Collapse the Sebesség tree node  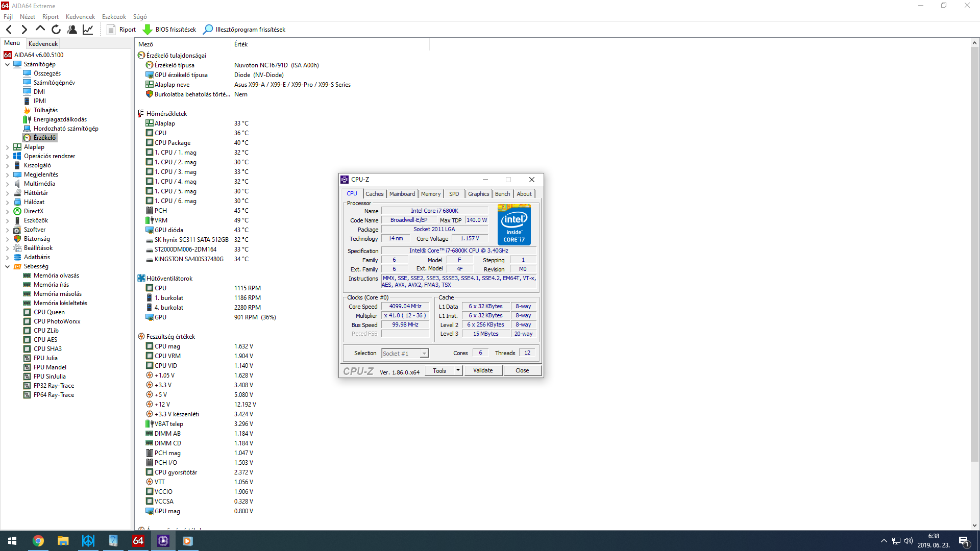coord(8,266)
